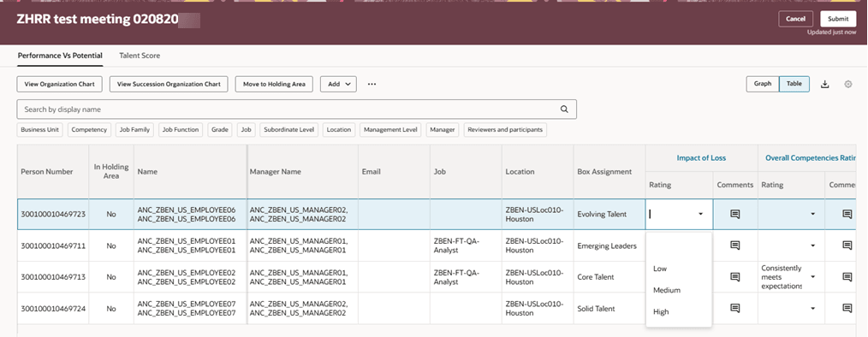Click the Core Talent box assignment cell
Image resolution: width=868 pixels, height=337 pixels.
click(609, 276)
